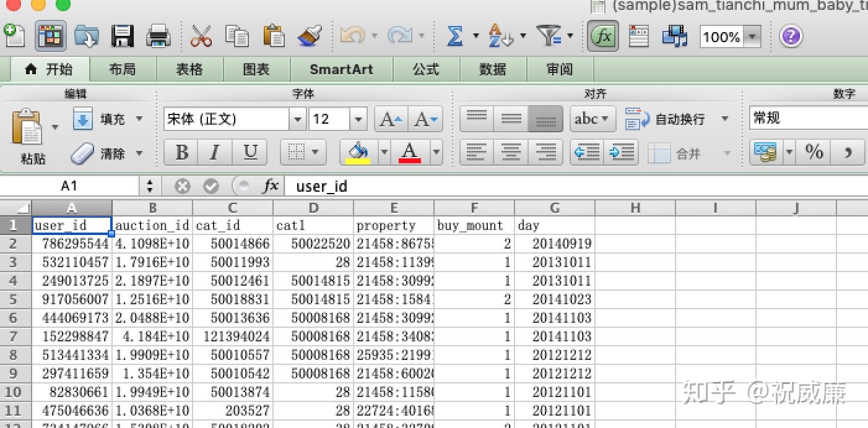868x428 pixels.
Task: Click the user_id header cell A1
Action: pyautogui.click(x=71, y=225)
